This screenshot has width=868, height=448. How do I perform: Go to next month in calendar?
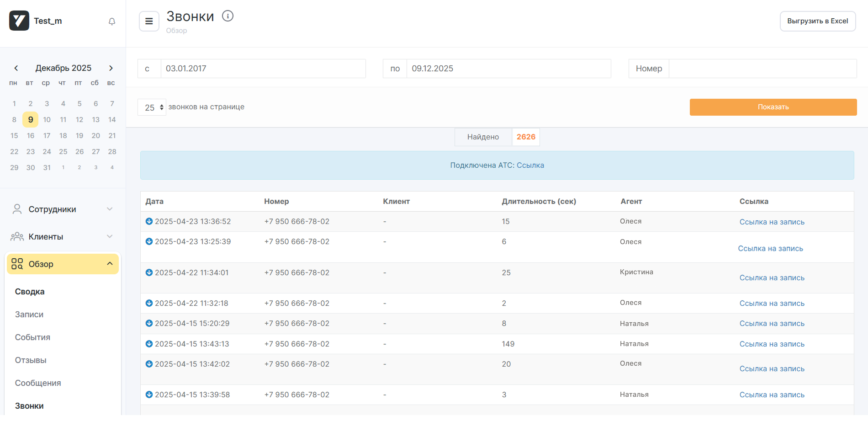pos(111,68)
